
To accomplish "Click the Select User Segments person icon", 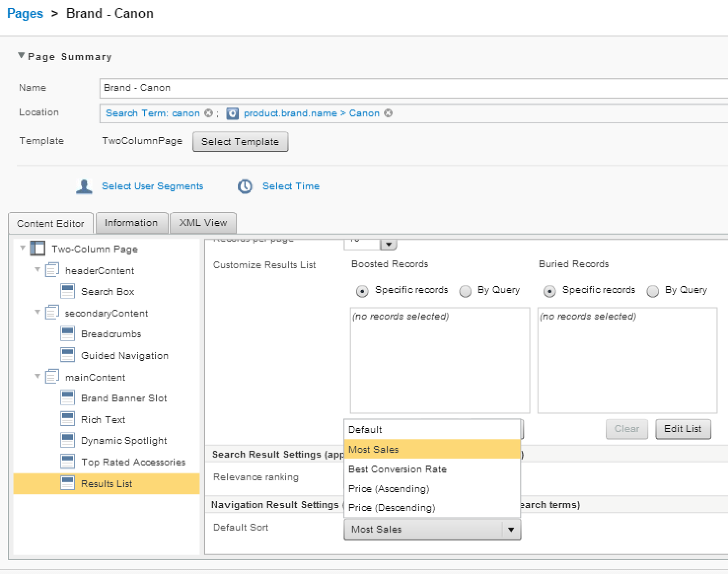I will (84, 186).
